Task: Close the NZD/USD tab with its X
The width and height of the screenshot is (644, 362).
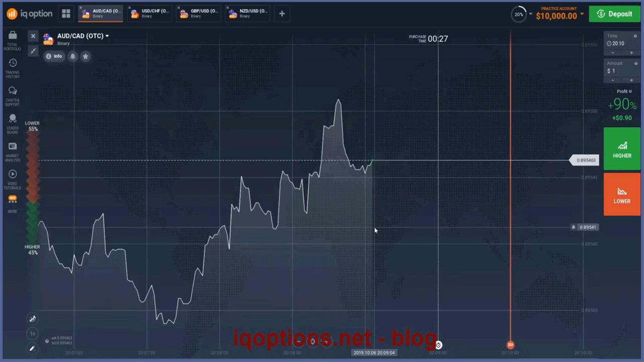Action: [x=228, y=9]
